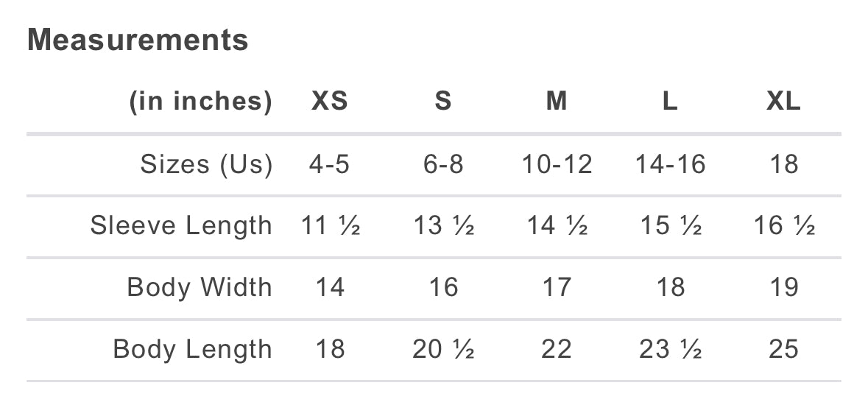Viewport: 868px width, 405px height.
Task: Select body width 17 for M
Action: click(557, 287)
